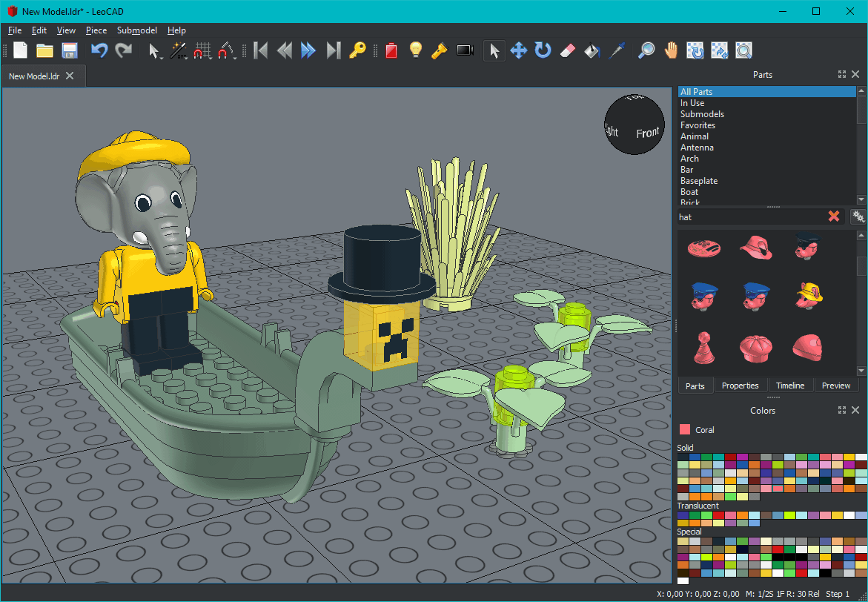Screen dimensions: 868x602
Task: Choose the lone swatch on last Special row
Action: tap(683, 580)
